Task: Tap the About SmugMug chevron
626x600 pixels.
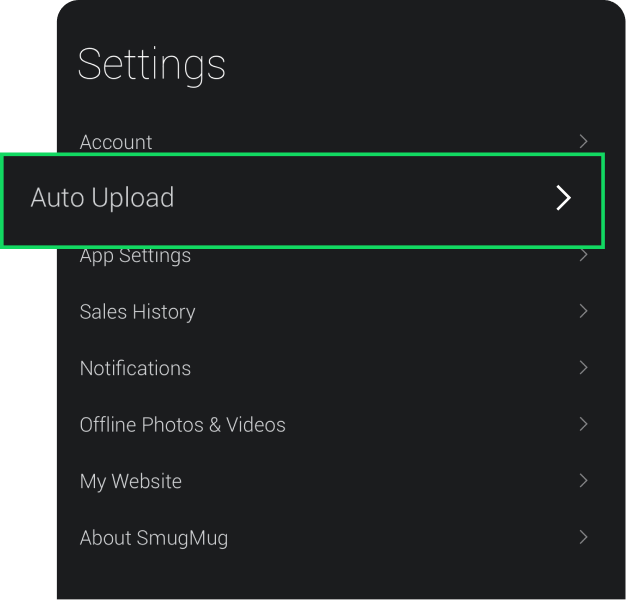Action: click(583, 538)
